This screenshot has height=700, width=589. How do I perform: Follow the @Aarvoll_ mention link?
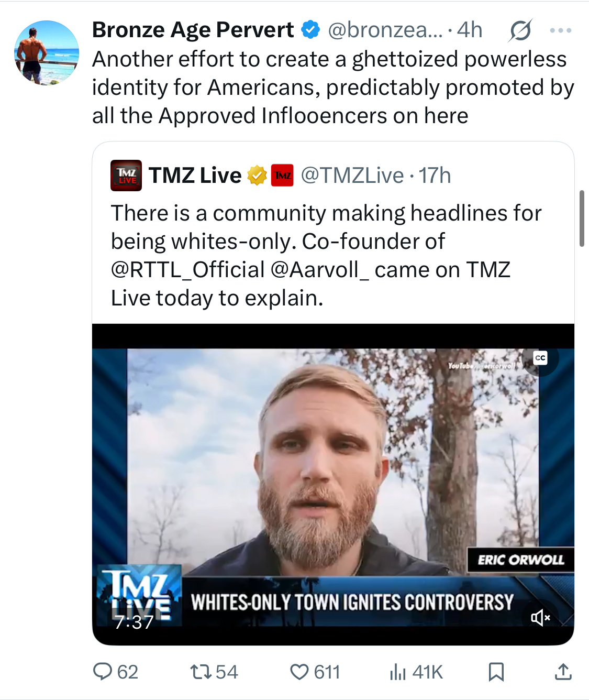[320, 270]
